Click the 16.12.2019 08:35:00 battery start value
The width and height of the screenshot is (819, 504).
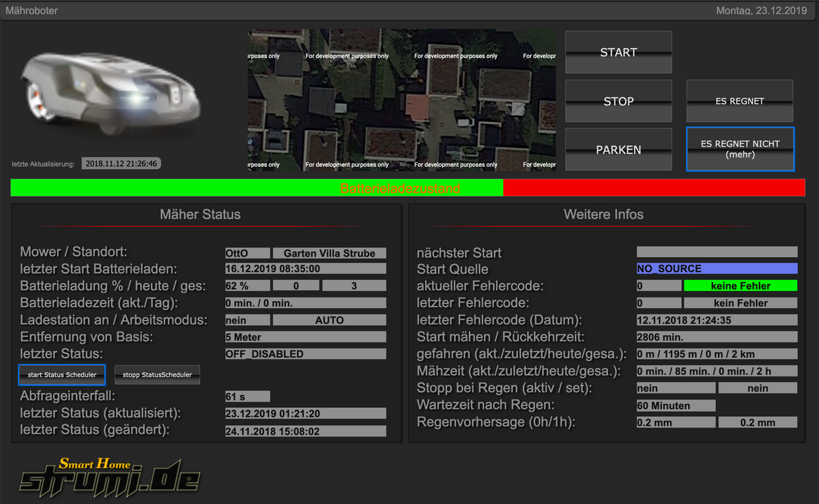[x=306, y=269]
